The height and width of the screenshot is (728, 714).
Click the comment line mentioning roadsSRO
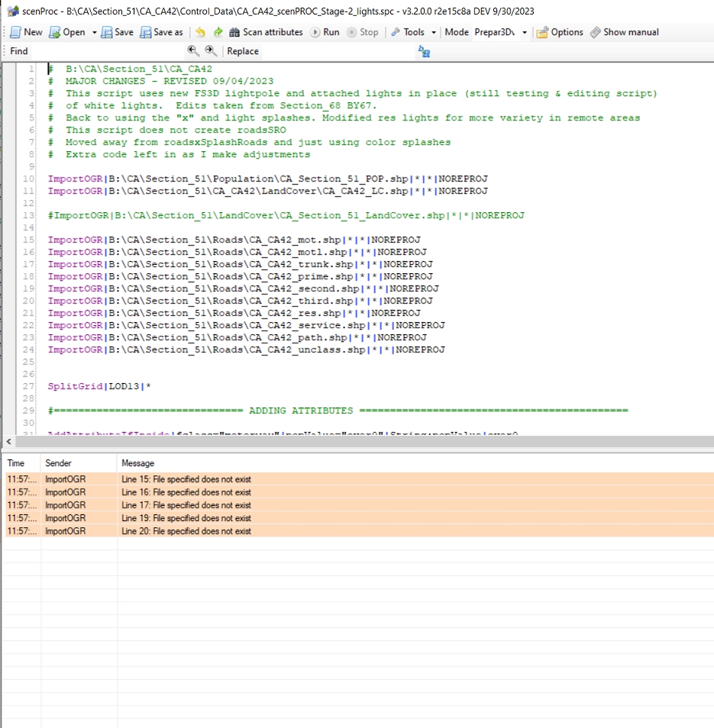pyautogui.click(x=167, y=130)
